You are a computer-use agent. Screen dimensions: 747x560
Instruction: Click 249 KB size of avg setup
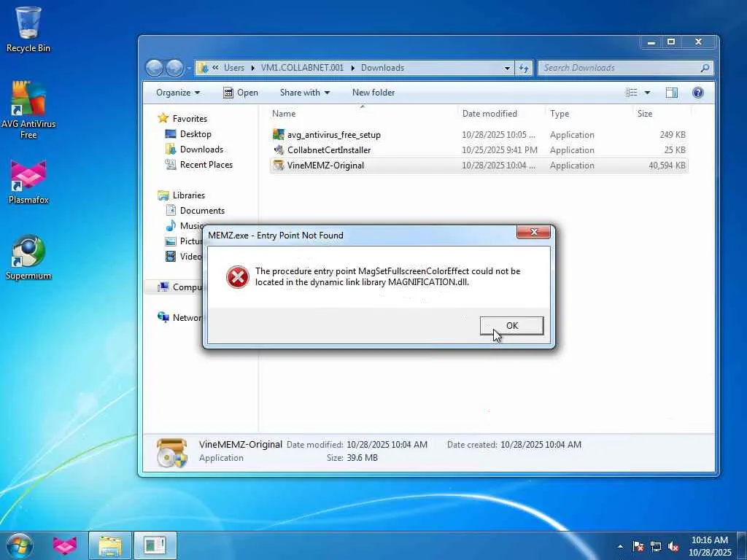673,135
